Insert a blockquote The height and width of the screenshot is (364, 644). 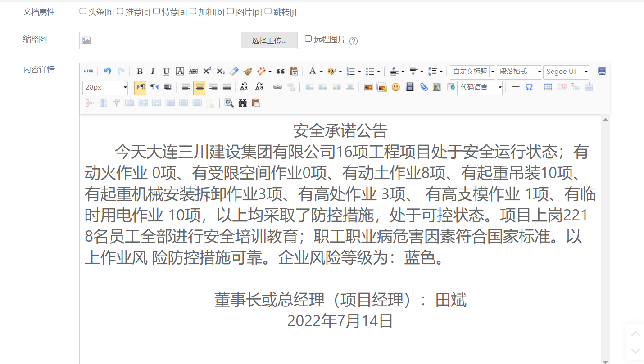280,72
